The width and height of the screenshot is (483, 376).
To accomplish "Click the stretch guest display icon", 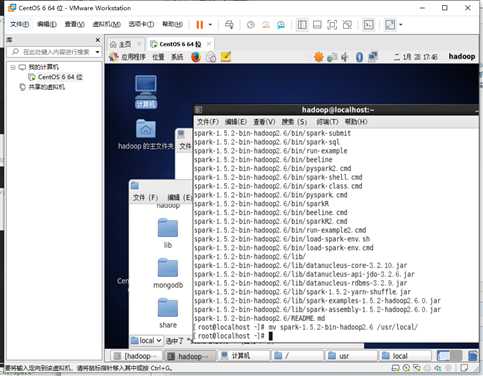I will [390, 25].
